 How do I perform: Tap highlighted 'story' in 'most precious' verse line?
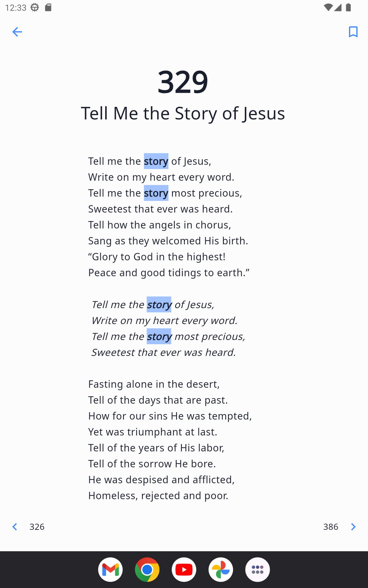pos(156,193)
